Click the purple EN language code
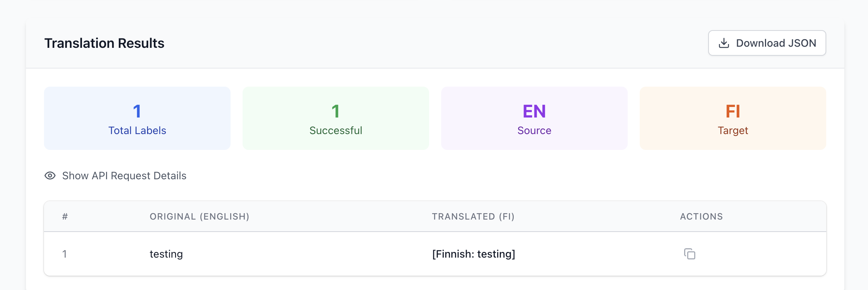Viewport: 868px width, 290px height. [x=534, y=111]
